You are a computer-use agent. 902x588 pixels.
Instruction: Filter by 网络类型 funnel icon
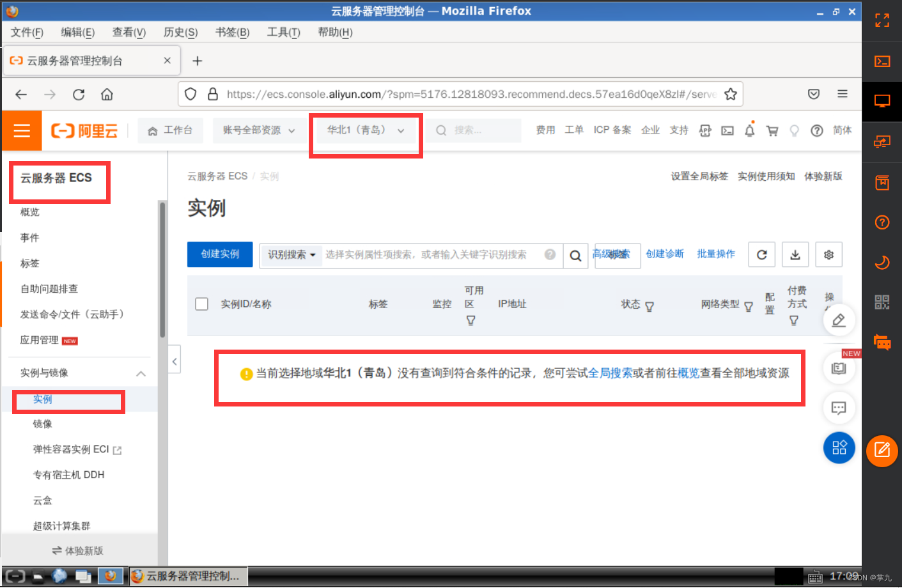click(x=749, y=307)
